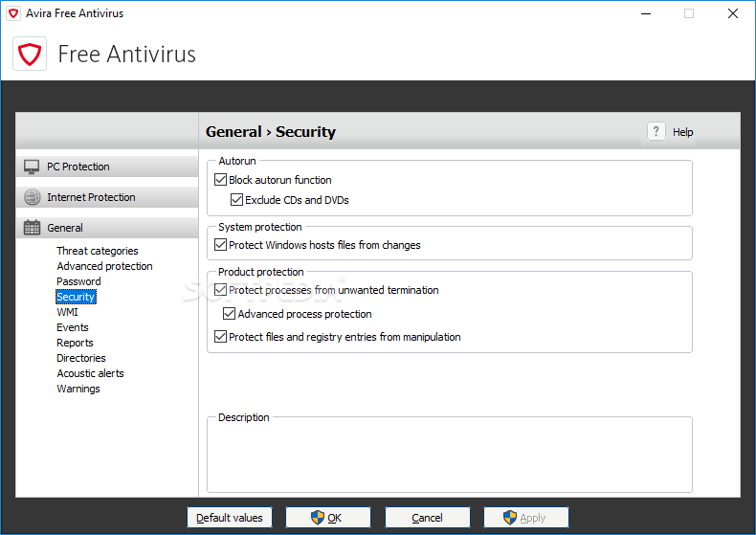Disable Protect processes from unwanted termination
This screenshot has height=535, width=756.
tap(220, 290)
